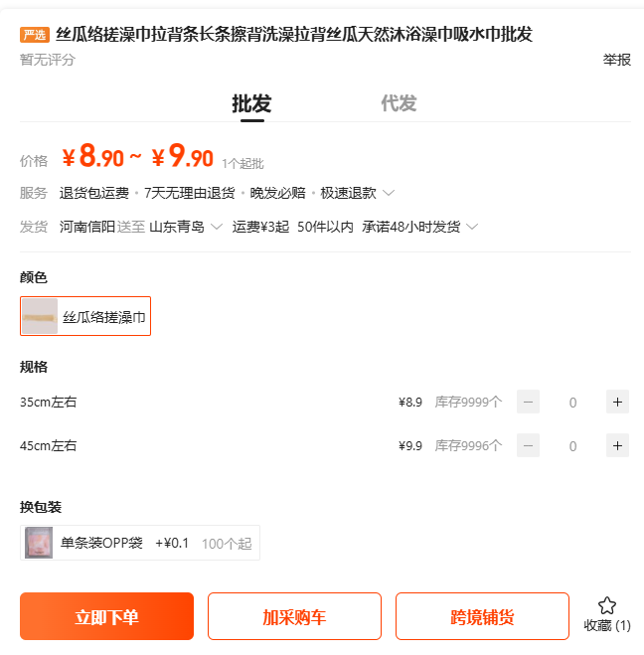Switch to the 代发 tab
The width and height of the screenshot is (644, 655).
click(x=399, y=103)
